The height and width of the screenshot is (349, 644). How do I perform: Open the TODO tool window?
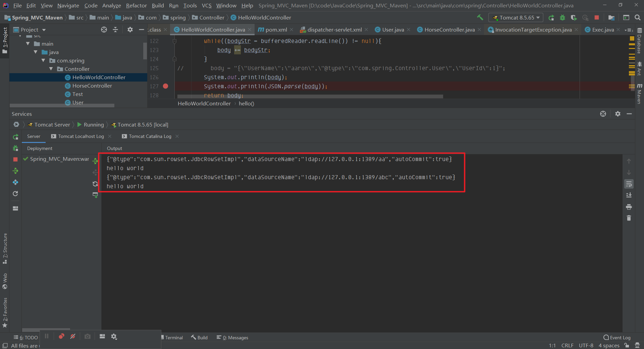[x=26, y=338]
